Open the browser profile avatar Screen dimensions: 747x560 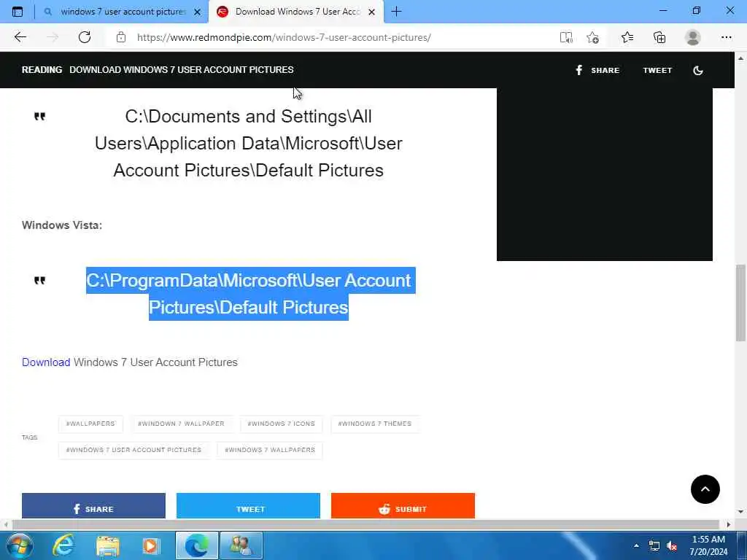(x=693, y=37)
